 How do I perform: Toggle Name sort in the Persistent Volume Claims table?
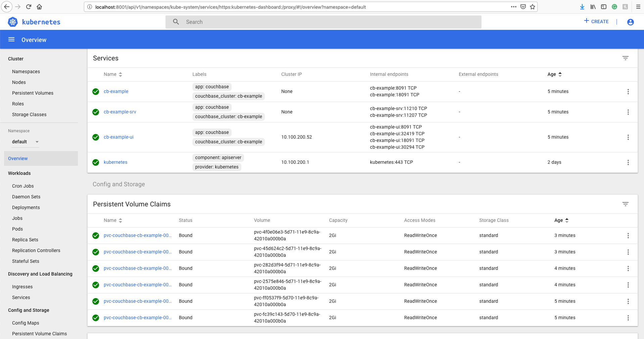[x=113, y=220]
